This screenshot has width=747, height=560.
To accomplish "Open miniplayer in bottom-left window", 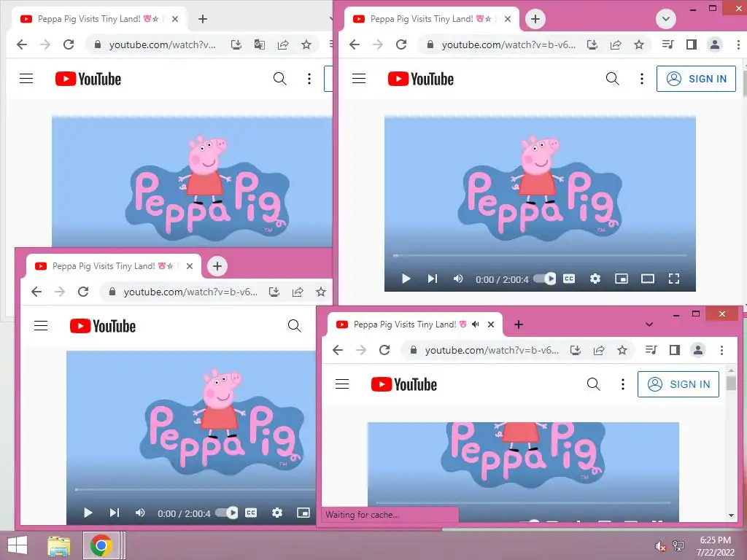I will pos(303,513).
